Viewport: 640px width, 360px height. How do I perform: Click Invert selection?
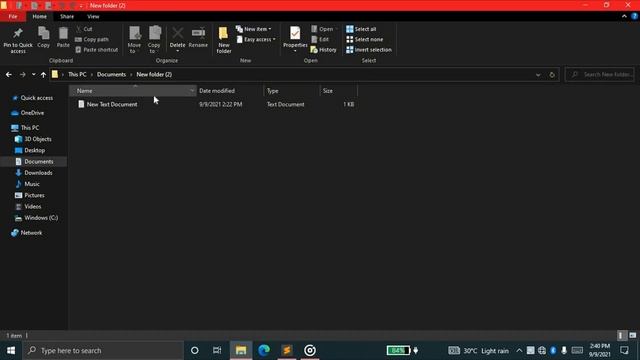pyautogui.click(x=369, y=50)
